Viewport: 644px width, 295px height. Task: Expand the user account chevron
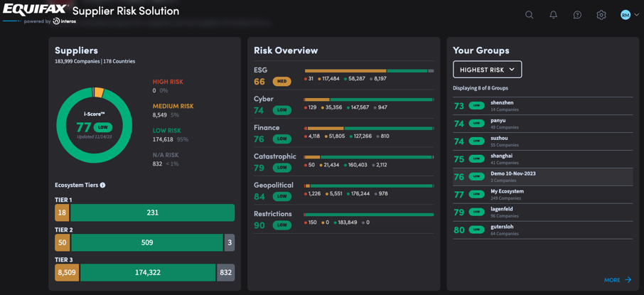pos(635,15)
